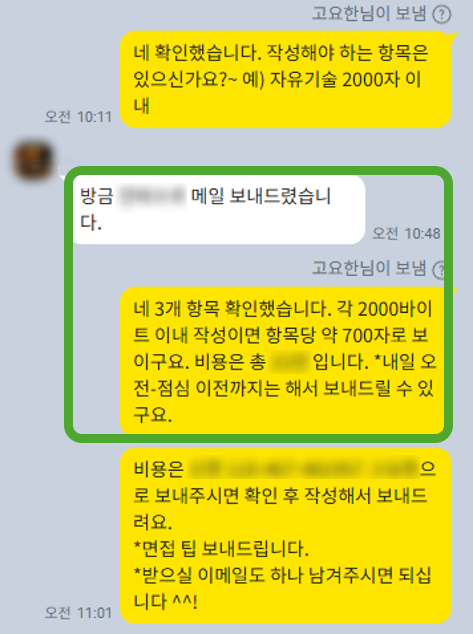Select yellow message 네 3개 항목 확인했습니다
The width and height of the screenshot is (473, 634).
coord(282,360)
